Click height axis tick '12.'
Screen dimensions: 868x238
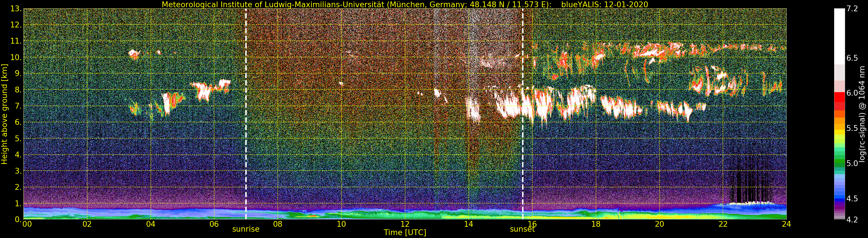[16, 25]
